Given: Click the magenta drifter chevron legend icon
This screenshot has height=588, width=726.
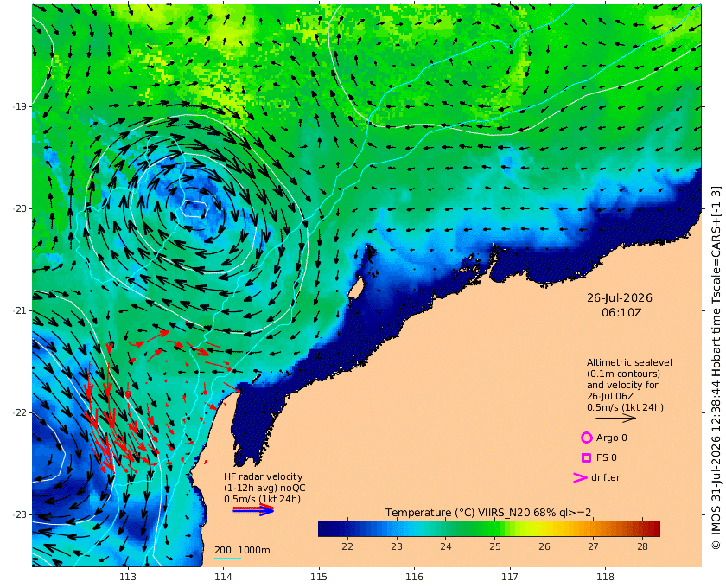Looking at the screenshot, I should pyautogui.click(x=580, y=477).
